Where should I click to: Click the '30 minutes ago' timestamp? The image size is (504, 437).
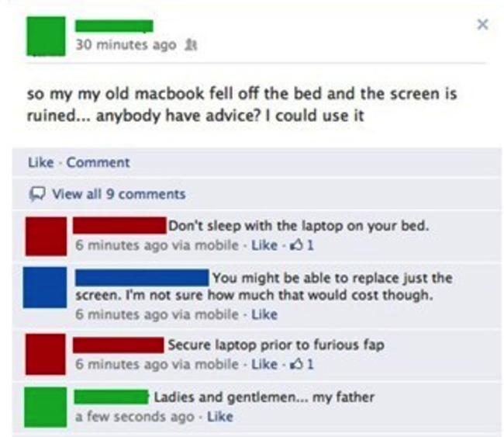(126, 45)
